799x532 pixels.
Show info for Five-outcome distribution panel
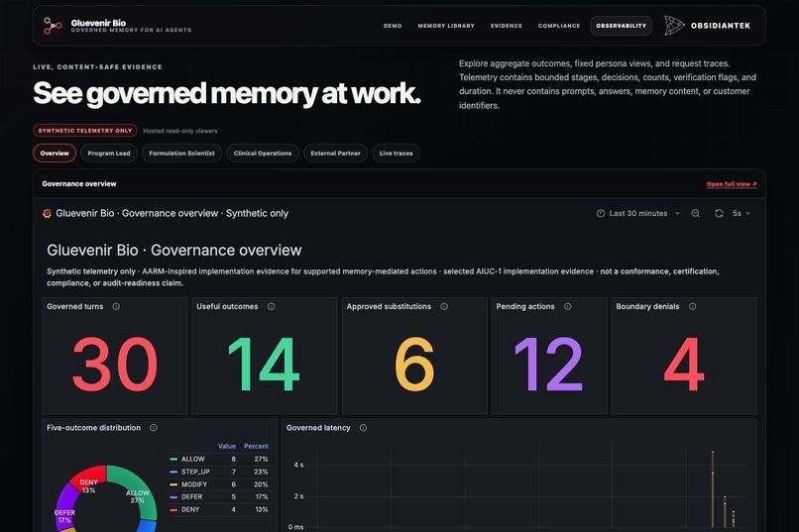pyautogui.click(x=154, y=428)
